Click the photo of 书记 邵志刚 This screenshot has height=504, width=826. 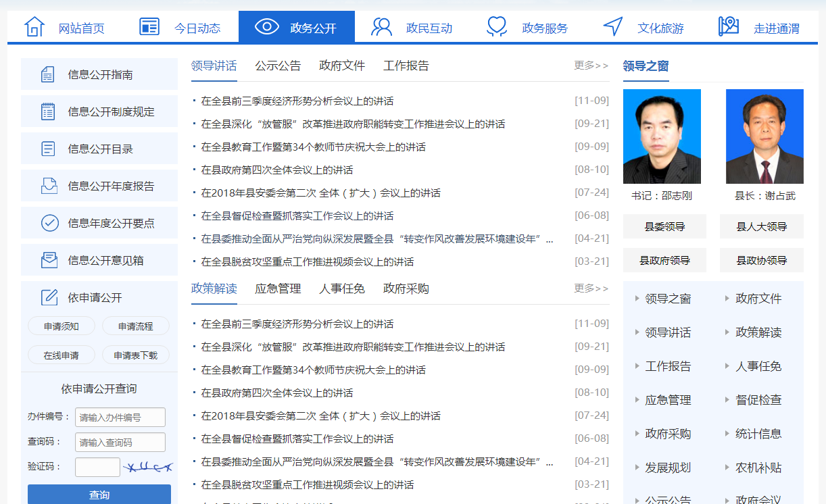pos(662,136)
